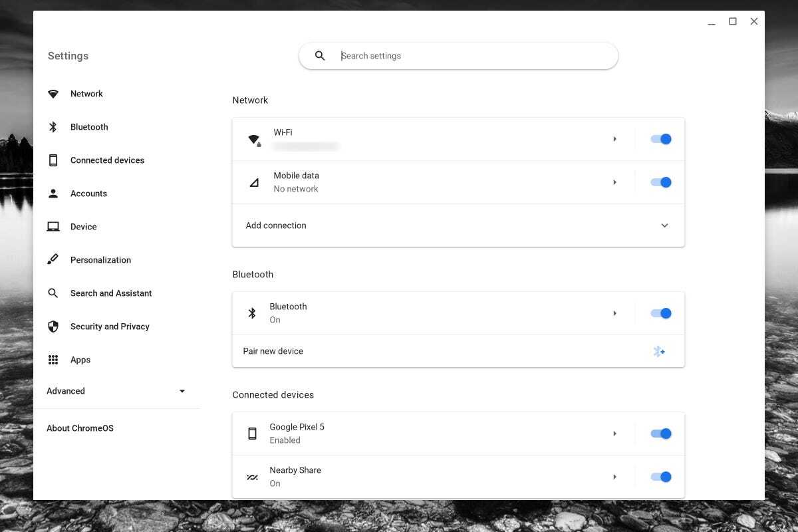Click the Security and Privacy shield icon
Screen dimensions: 798x532
pyautogui.click(x=53, y=327)
